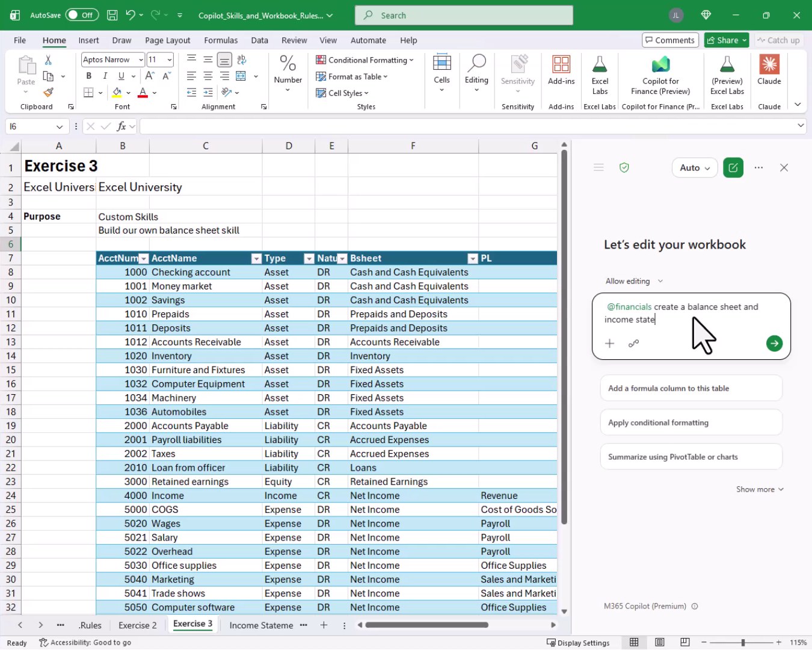Toggle Wrap Text button
Image resolution: width=812 pixels, height=650 pixels.
tap(241, 60)
